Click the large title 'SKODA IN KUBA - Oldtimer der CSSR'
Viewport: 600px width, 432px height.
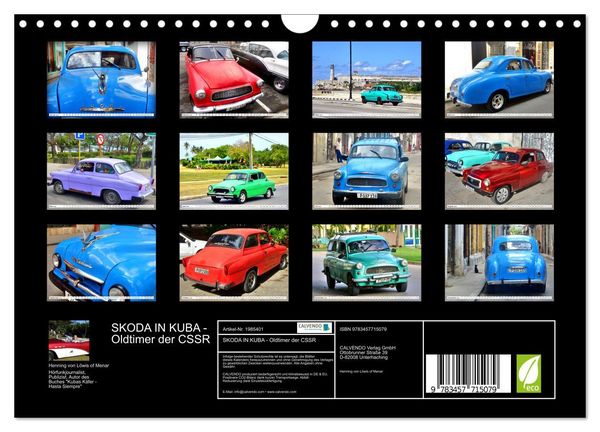(x=161, y=333)
